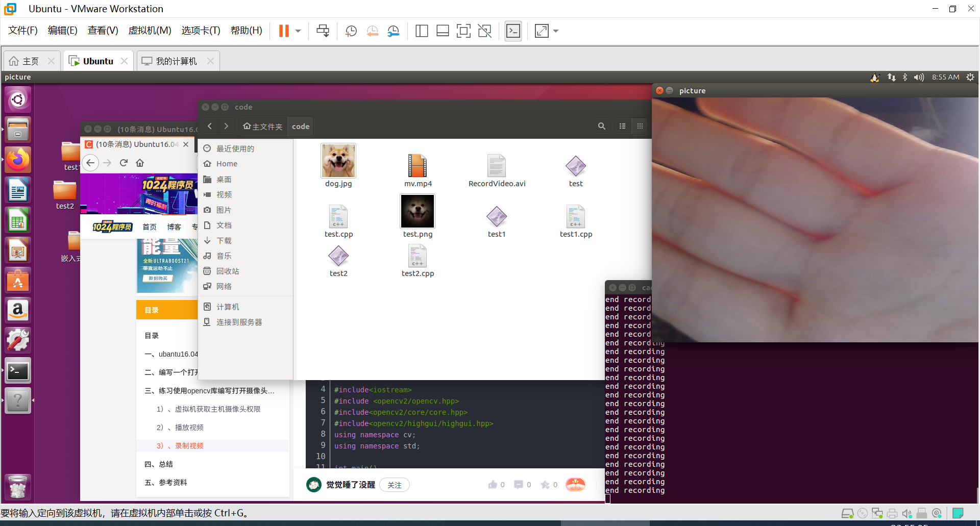Open the 帮助(H) menu
Viewport: 980px width, 526px height.
(x=247, y=31)
